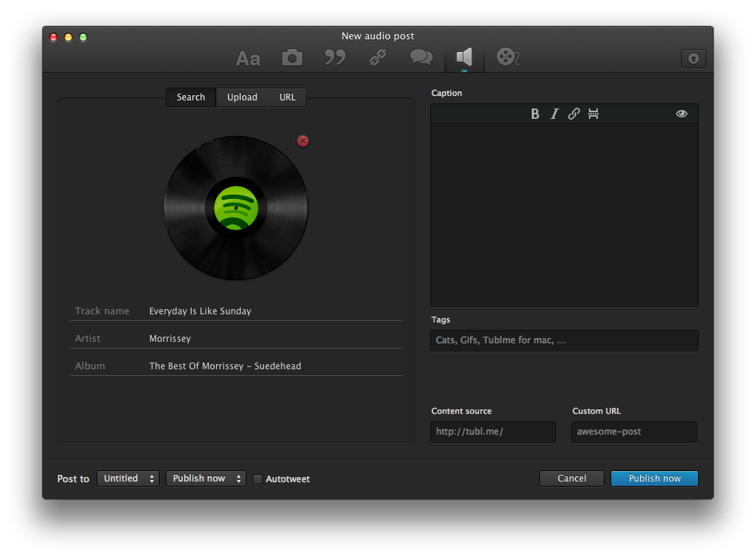Apply italic formatting in caption toolbar
The image size is (756, 558).
(555, 114)
